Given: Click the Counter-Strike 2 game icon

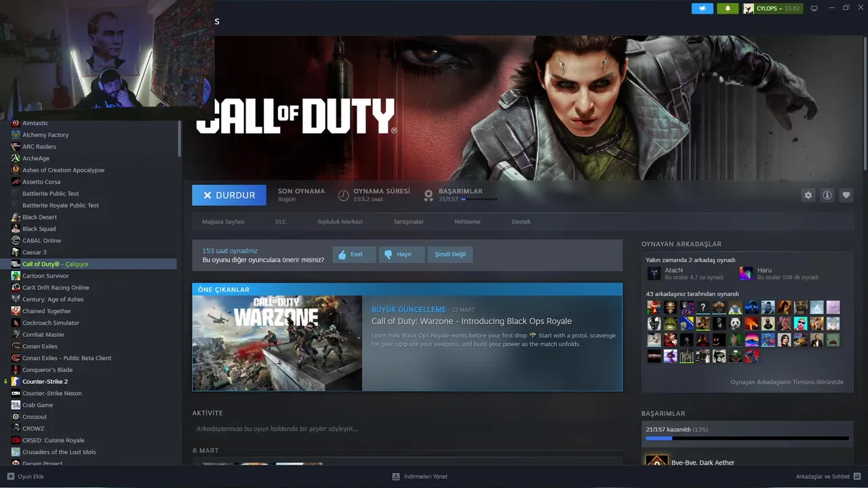Looking at the screenshot, I should [x=16, y=382].
